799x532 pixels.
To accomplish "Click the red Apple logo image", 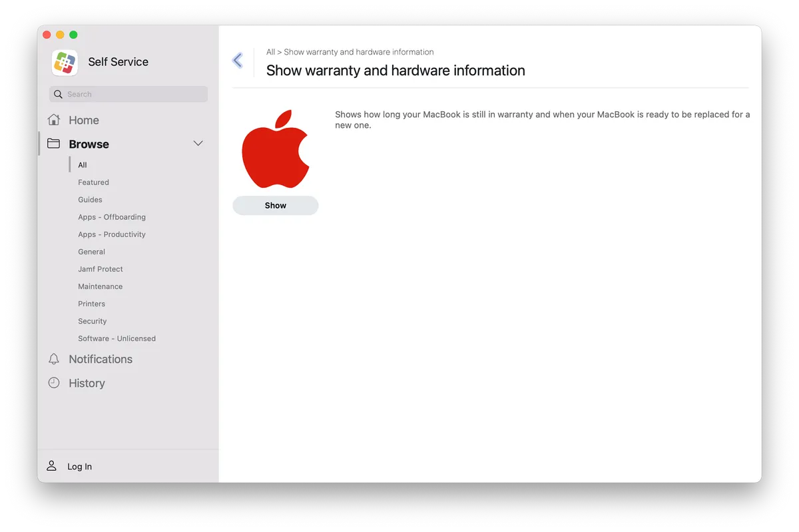I will [276, 149].
